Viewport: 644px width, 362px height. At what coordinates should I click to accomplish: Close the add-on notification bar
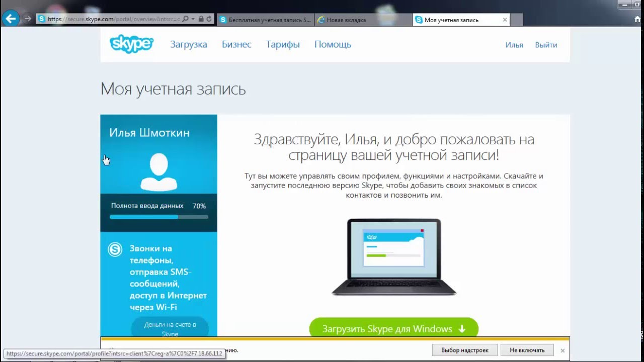tap(562, 350)
